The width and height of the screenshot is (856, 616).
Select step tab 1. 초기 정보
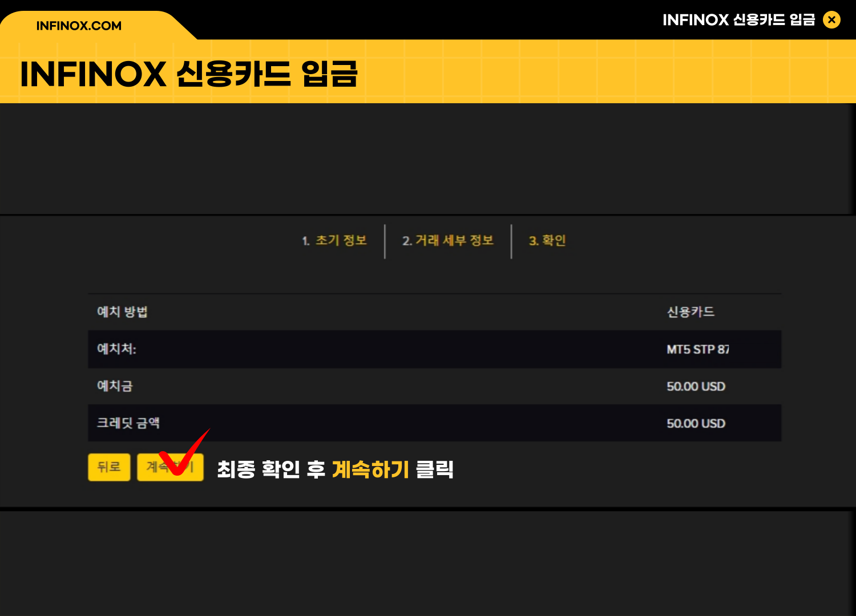(334, 241)
